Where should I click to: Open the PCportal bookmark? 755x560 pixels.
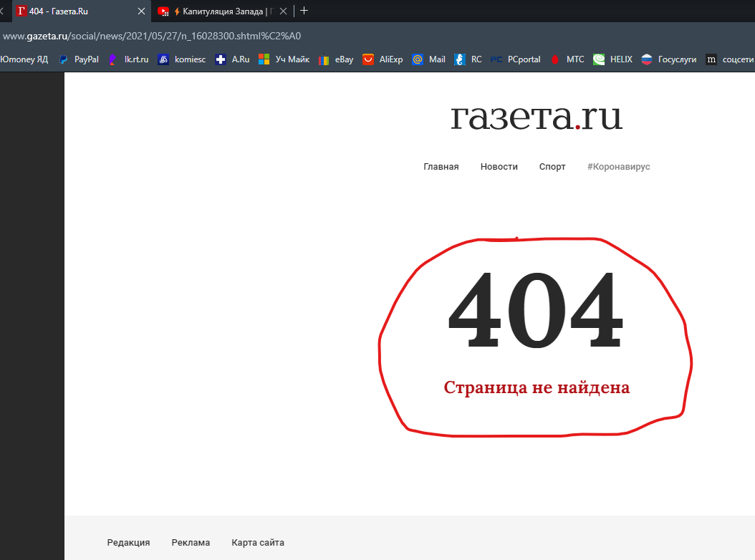pyautogui.click(x=516, y=59)
